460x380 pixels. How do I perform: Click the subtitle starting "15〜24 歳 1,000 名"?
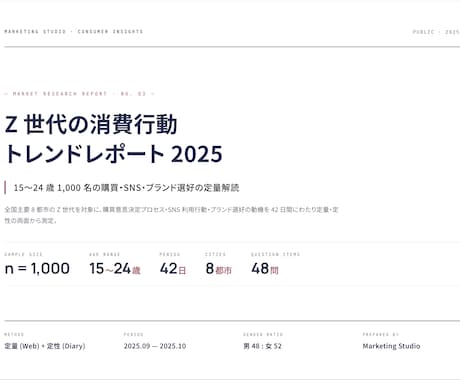point(126,188)
